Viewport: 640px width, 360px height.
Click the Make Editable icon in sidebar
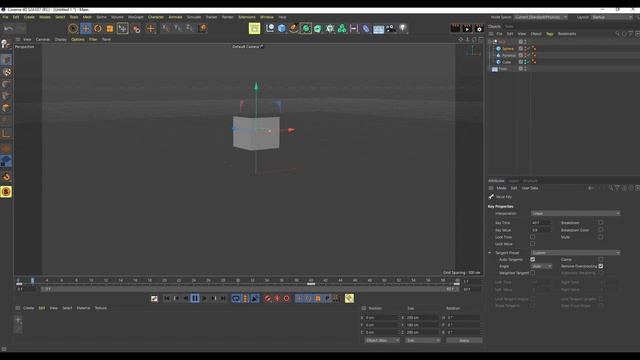click(x=5, y=44)
